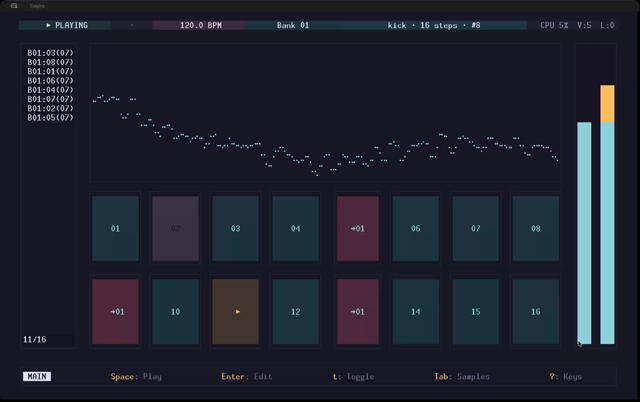Click the Space: Play shortcut hint
640x402 pixels.
pos(136,376)
